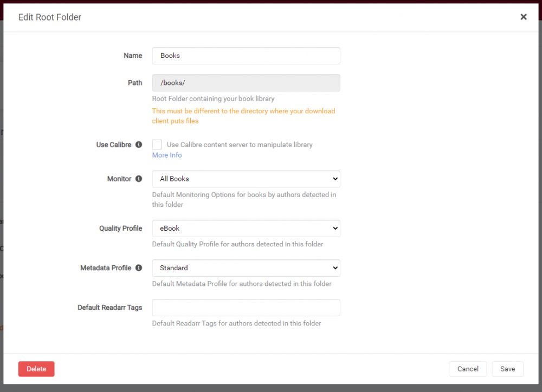The height and width of the screenshot is (392, 542).
Task: Click the Delete button
Action: point(36,369)
